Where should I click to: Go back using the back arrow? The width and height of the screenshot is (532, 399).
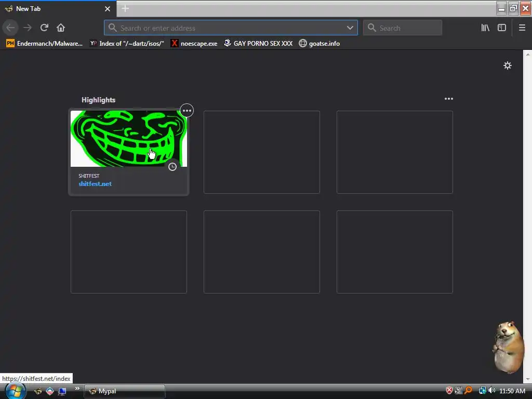tap(10, 28)
